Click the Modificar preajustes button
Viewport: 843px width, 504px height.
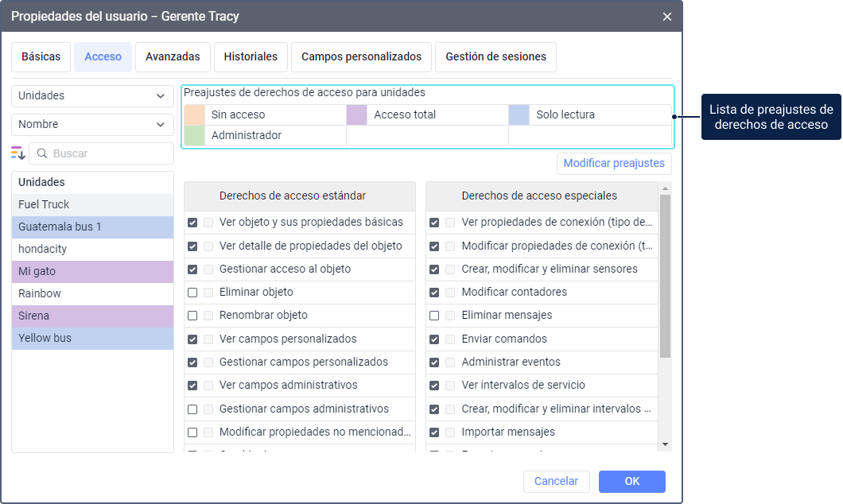pos(613,164)
